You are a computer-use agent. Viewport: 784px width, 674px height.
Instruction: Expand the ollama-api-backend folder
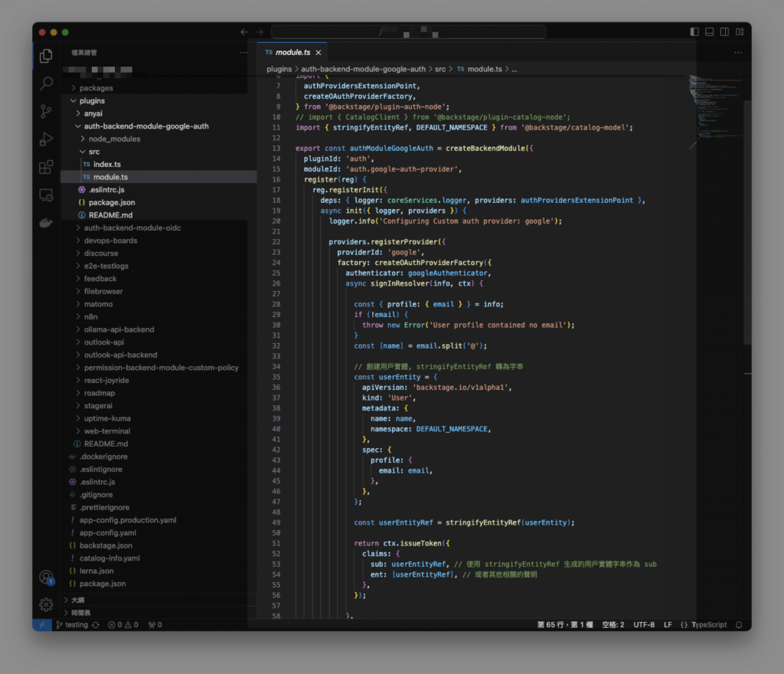point(159,329)
